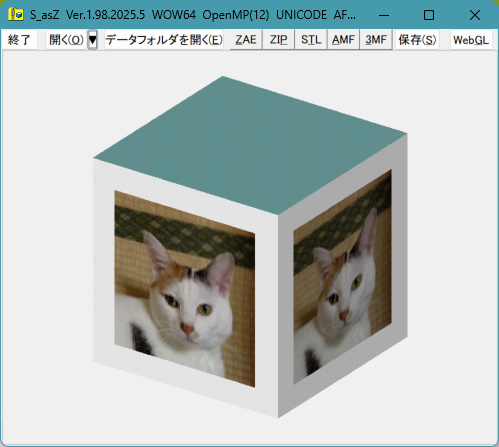499x447 pixels.
Task: Click the teal top face of the cube
Action: point(250,143)
